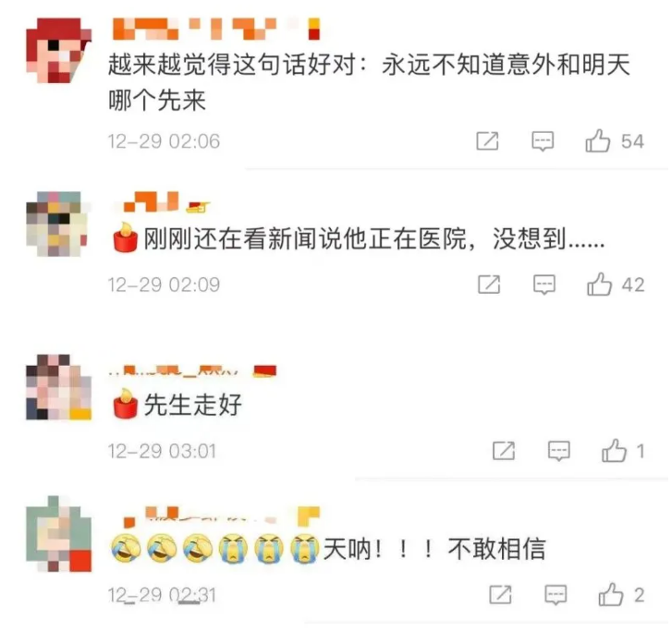Screen dimensions: 672x630
Task: Like the comment posted at 02:06
Action: point(597,141)
